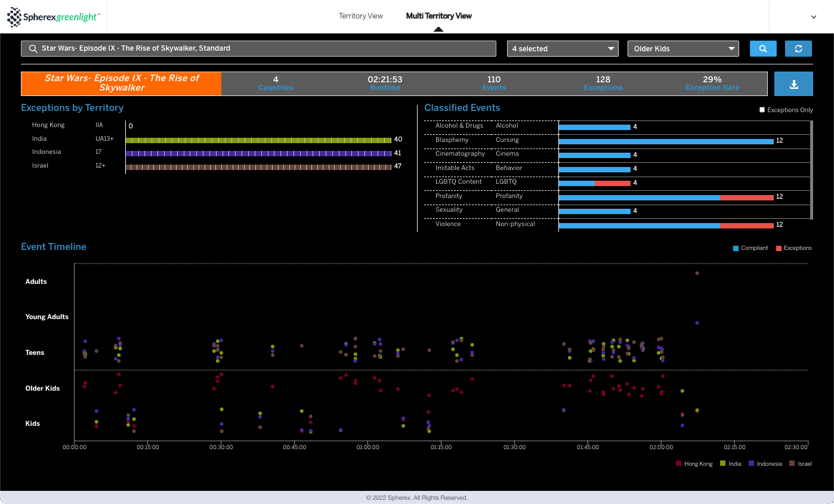Download the report with the download icon
Viewport: 834px width, 504px height.
[x=793, y=84]
